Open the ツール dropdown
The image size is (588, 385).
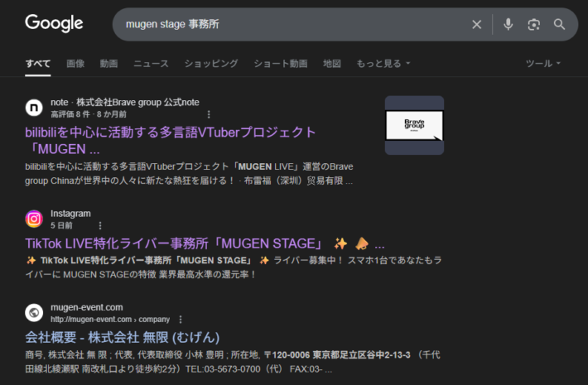coord(543,64)
